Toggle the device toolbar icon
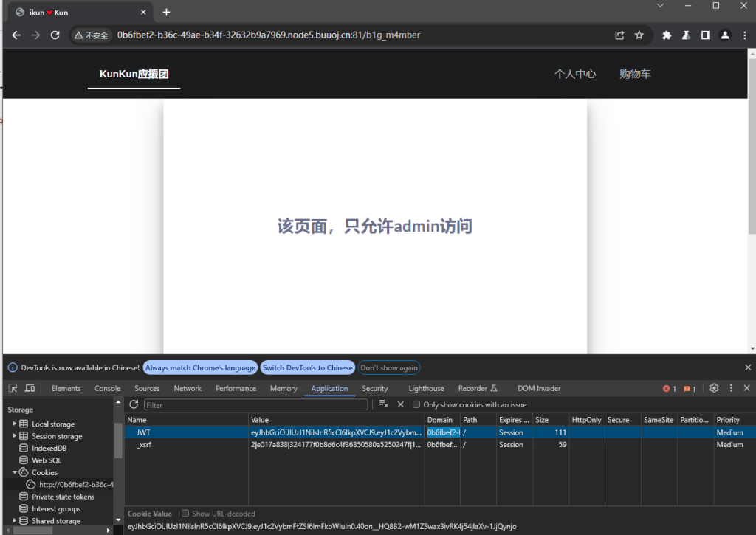756x535 pixels. (30, 388)
